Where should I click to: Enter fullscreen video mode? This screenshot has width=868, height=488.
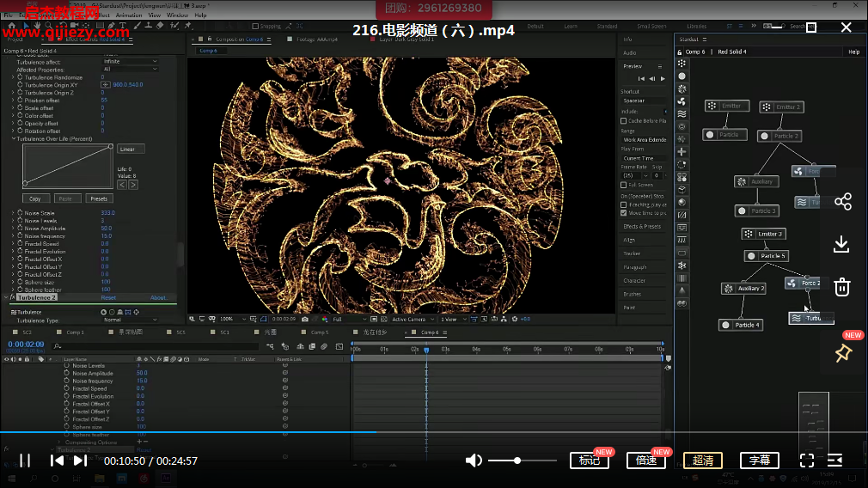click(x=807, y=461)
